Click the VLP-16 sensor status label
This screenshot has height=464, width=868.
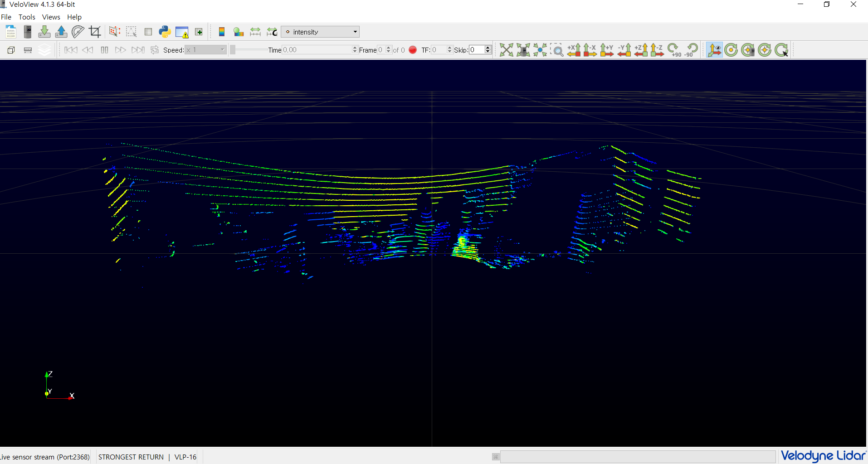pos(185,457)
